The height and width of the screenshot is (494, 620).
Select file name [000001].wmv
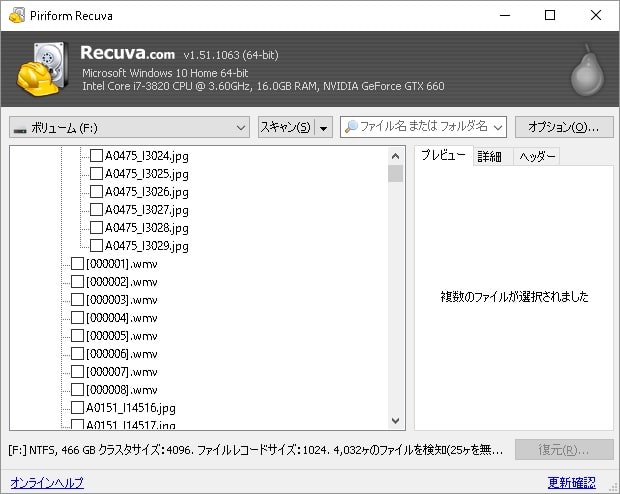(122, 264)
